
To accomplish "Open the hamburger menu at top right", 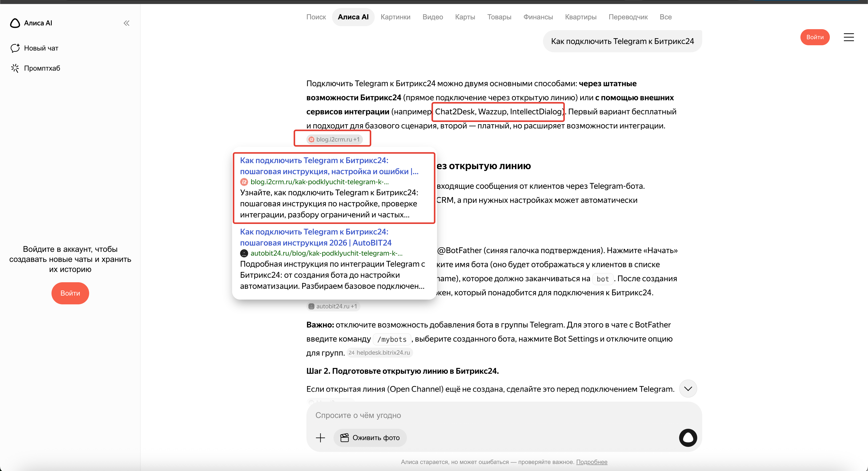I will pos(848,37).
